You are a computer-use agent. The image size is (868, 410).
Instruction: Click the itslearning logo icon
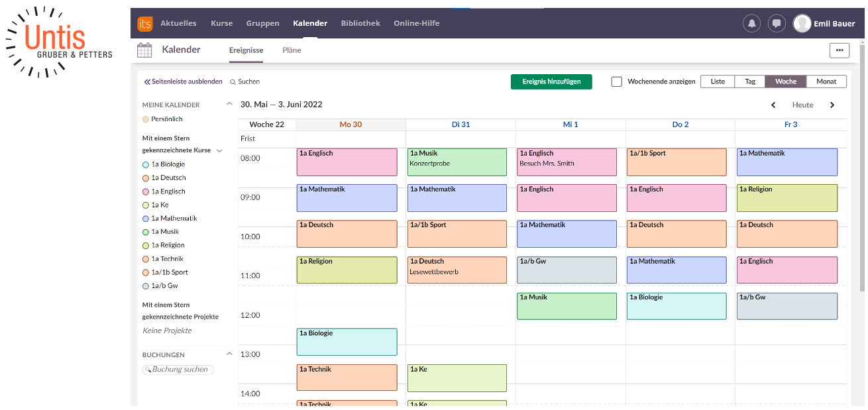(145, 24)
